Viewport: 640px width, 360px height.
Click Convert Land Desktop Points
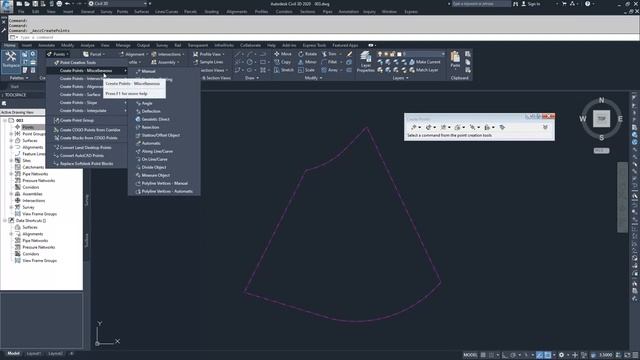pyautogui.click(x=87, y=147)
